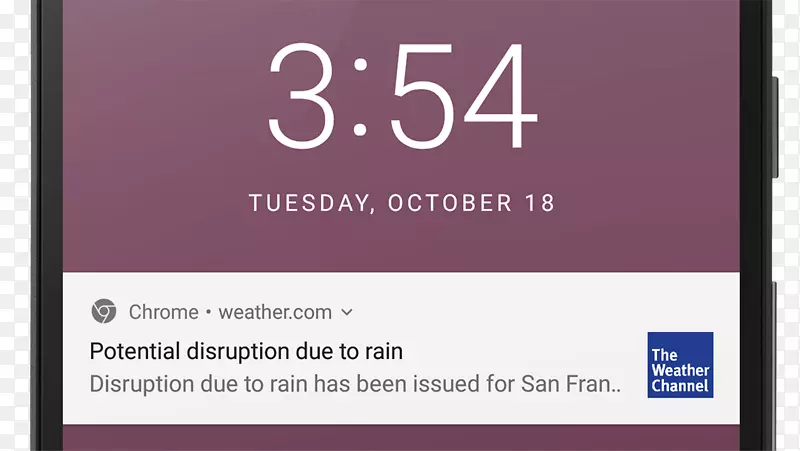Click the "Chrome" app name label
Screen dimensions: 800x451
[x=163, y=312]
